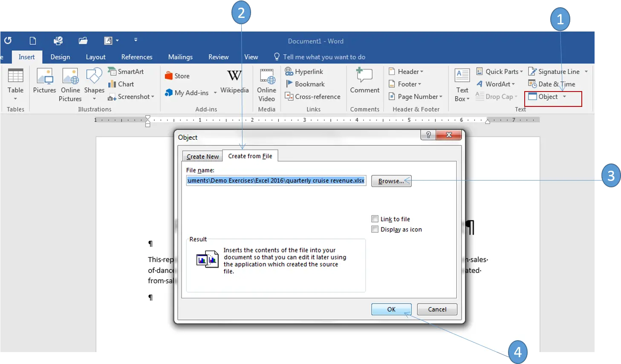Open the Table insert menu
Screen dimensions: 621x364
(x=15, y=85)
